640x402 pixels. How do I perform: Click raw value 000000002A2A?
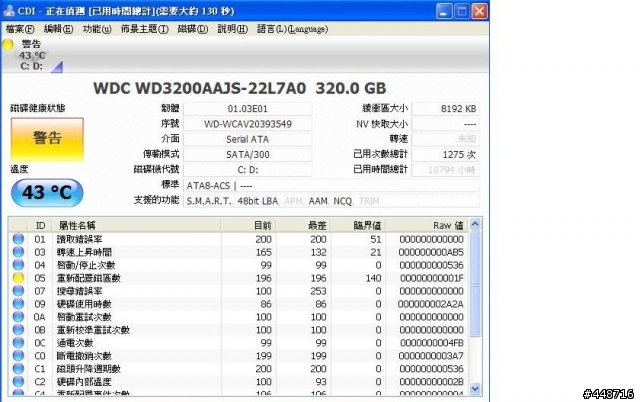click(431, 304)
